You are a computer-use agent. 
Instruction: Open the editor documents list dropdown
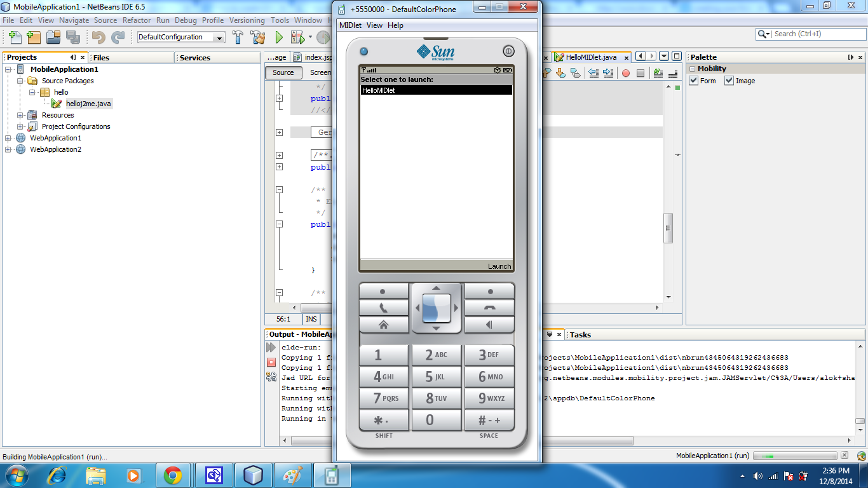pos(664,57)
